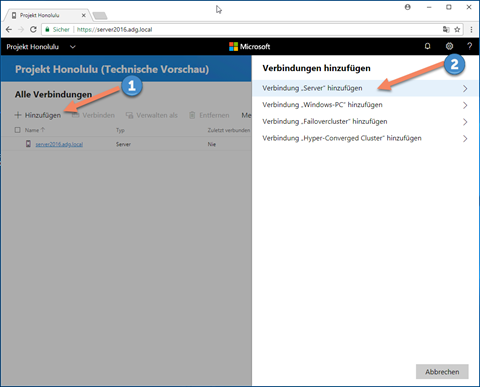The image size is (480, 387).
Task: Select Verbindung „Hyper-Converged Cluster“ hinzufügen
Action: [365, 138]
